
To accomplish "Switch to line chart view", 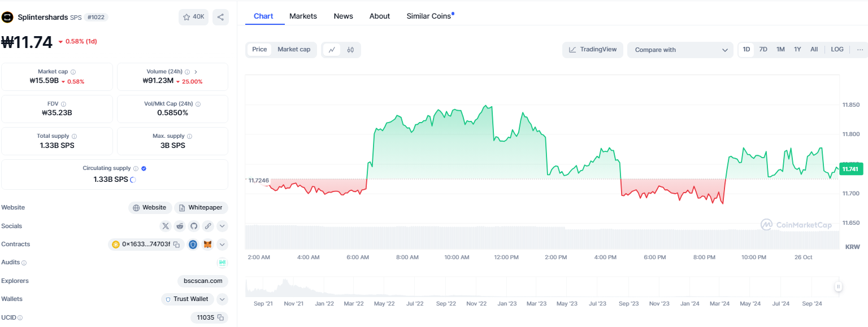I will tap(332, 50).
